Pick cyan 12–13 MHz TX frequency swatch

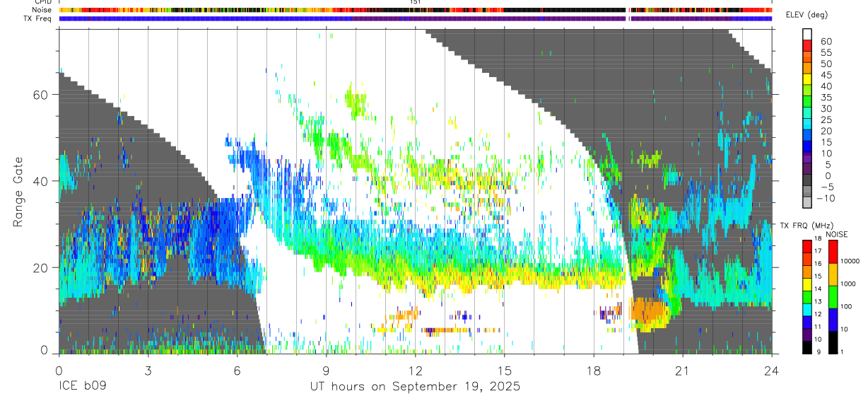pos(807,309)
